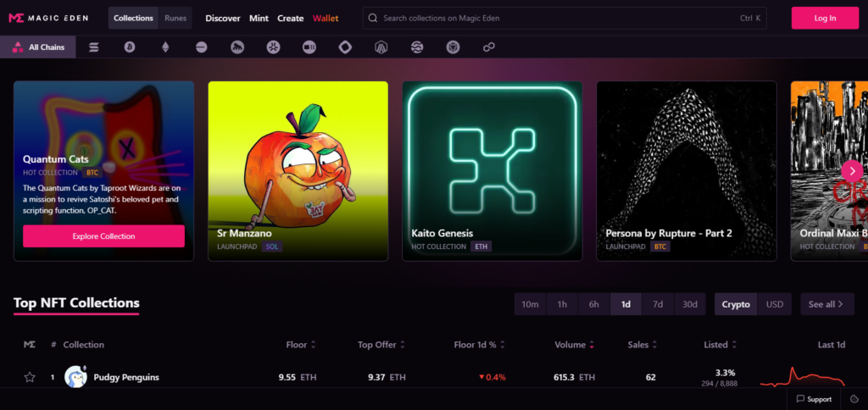Click the 9.37 ETH top offer

[387, 377]
